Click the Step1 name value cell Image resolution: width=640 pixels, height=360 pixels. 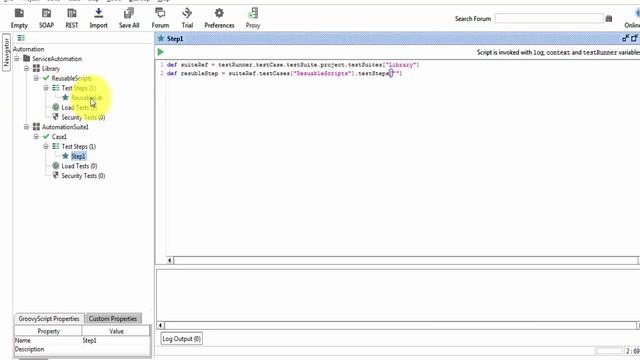tap(116, 340)
